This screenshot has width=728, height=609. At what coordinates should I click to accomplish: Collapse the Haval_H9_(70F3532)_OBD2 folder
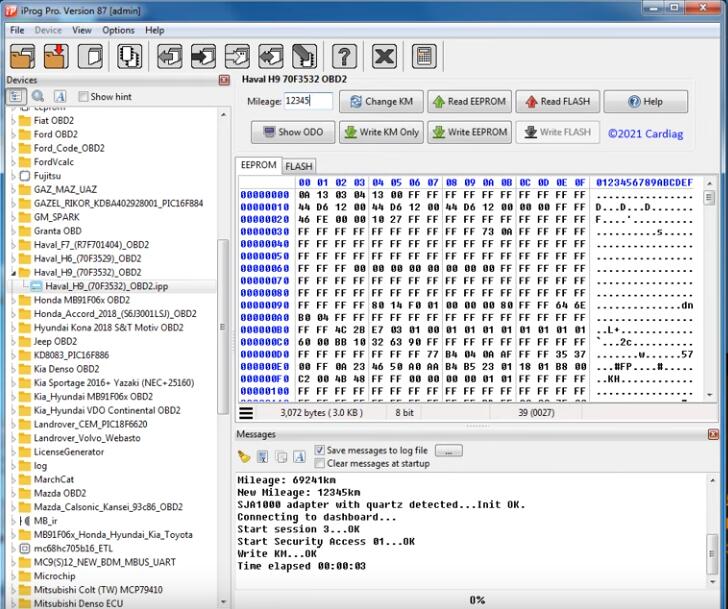click(13, 272)
